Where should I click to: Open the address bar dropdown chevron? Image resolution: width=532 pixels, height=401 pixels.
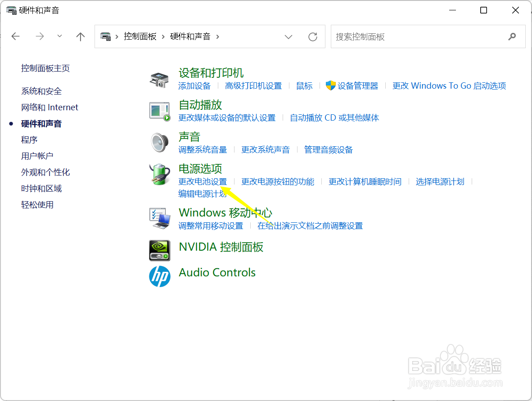tap(288, 36)
